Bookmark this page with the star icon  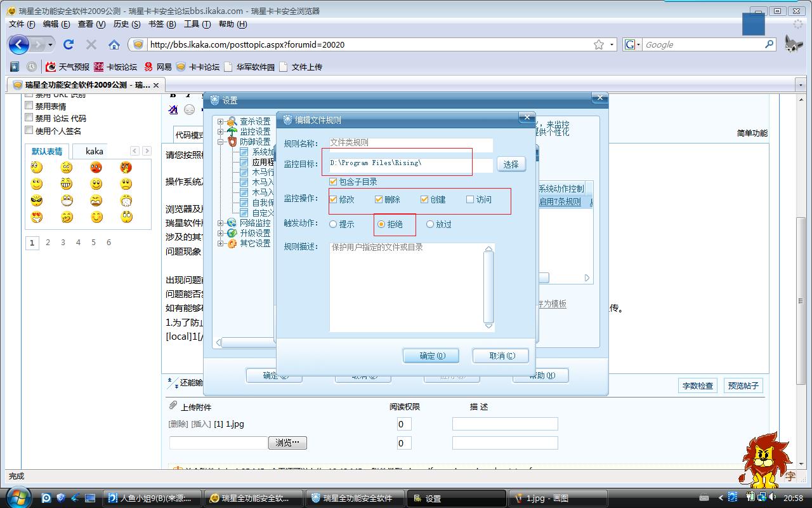[x=598, y=44]
